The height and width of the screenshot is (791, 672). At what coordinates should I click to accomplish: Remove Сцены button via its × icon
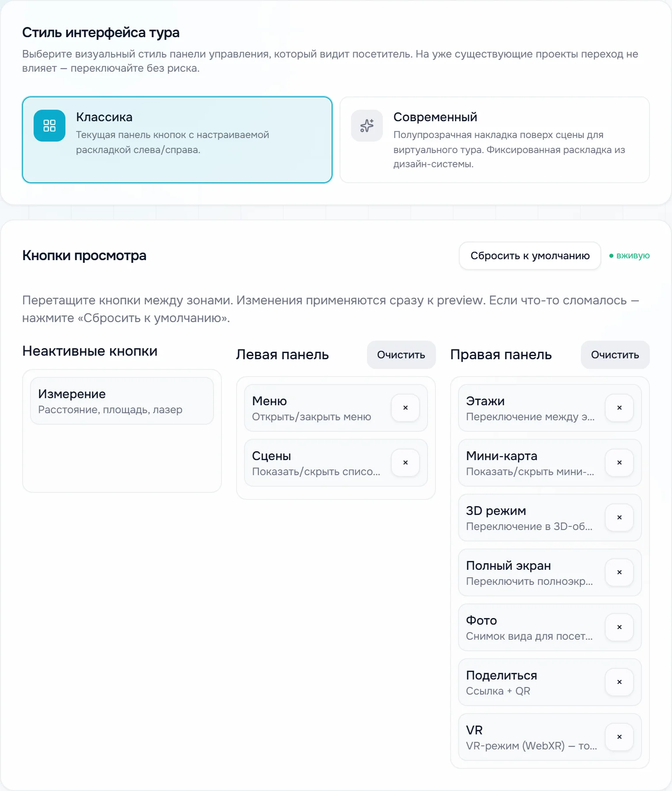[405, 463]
